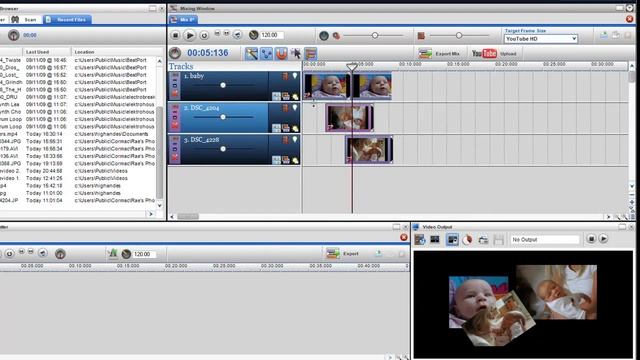Click the camera snapshot icon in Video Output
This screenshot has height=360, width=640.
click(x=483, y=240)
